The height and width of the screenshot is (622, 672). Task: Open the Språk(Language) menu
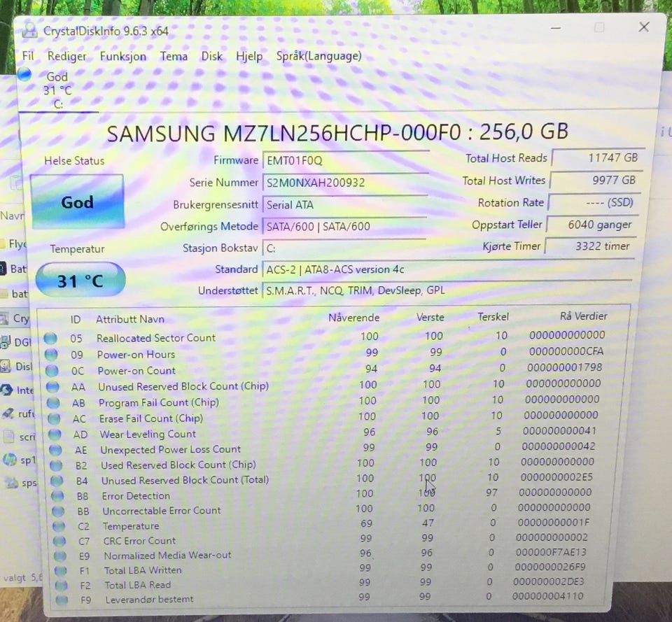coord(319,56)
